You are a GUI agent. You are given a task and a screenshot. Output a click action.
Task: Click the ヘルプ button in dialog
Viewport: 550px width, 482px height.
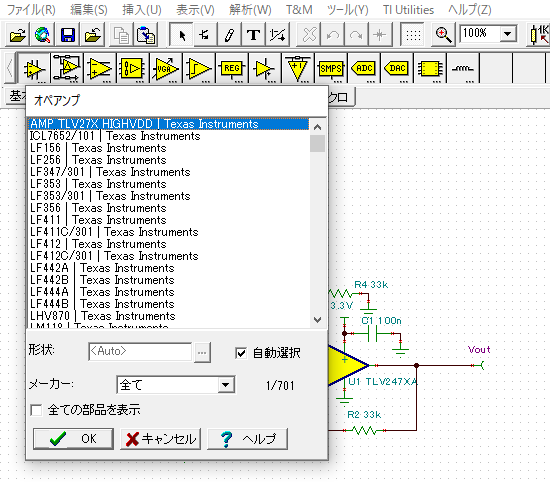[x=248, y=439]
